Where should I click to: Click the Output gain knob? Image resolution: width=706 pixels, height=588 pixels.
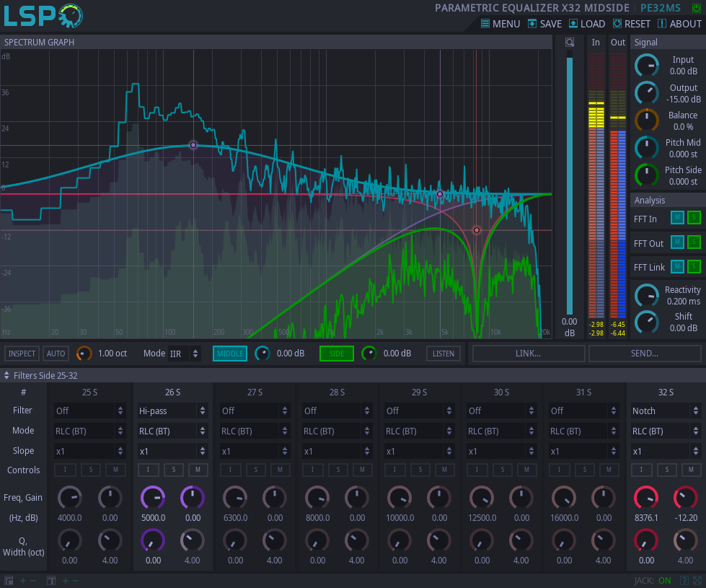click(647, 93)
